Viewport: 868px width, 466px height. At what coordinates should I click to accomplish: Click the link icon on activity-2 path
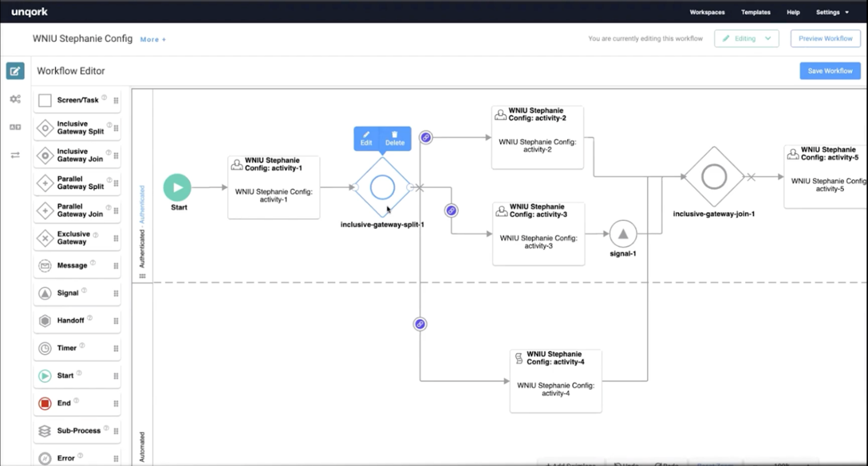(x=426, y=137)
